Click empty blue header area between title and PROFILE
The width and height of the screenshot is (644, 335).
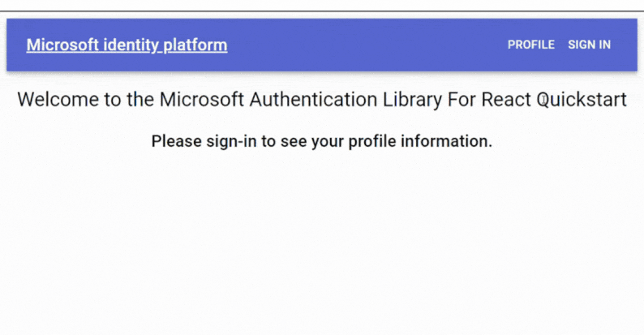[366, 45]
